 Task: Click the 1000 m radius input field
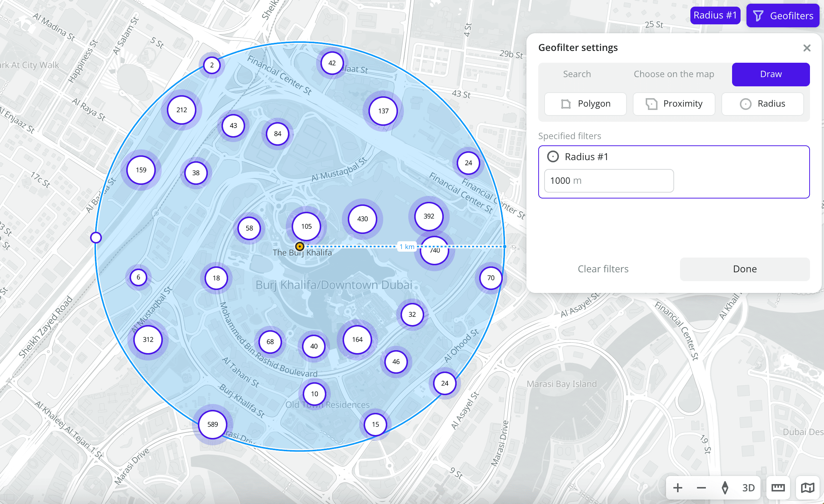click(609, 181)
